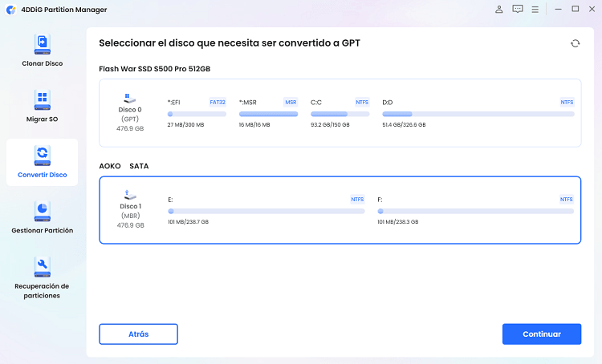Click the Flash War SSD S500 Pro heading
The image size is (602, 364).
point(155,69)
